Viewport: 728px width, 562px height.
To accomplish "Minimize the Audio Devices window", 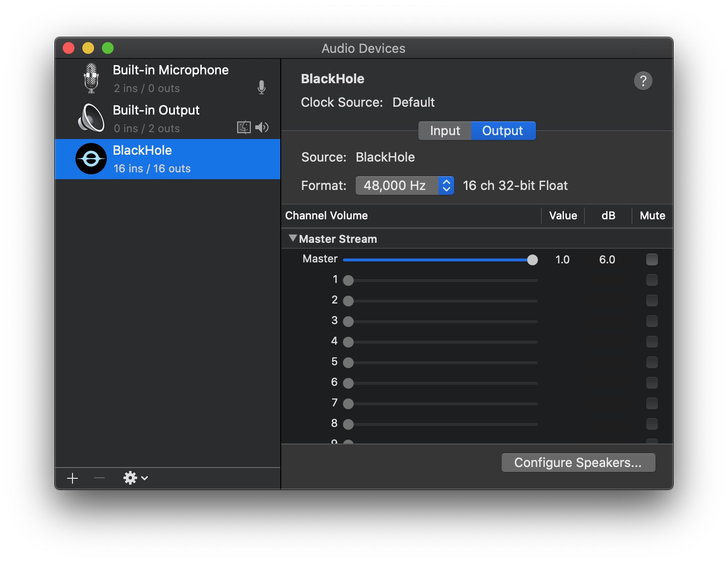I will click(88, 48).
